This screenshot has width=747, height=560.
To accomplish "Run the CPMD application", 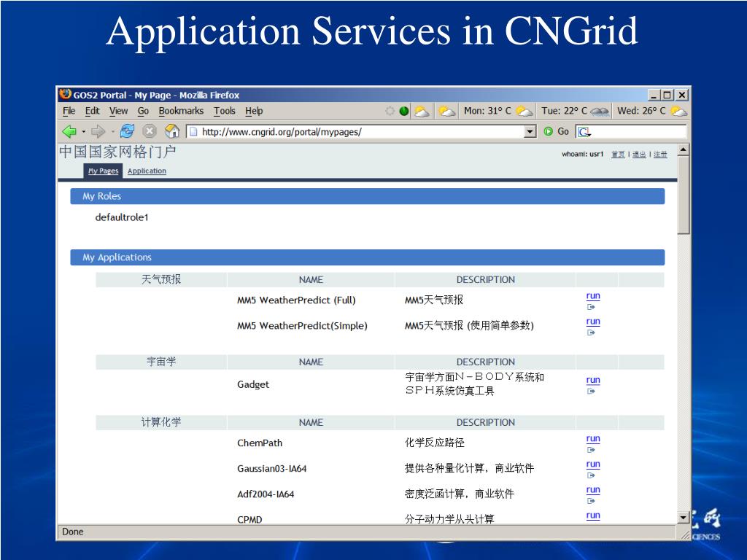I will pos(593,516).
